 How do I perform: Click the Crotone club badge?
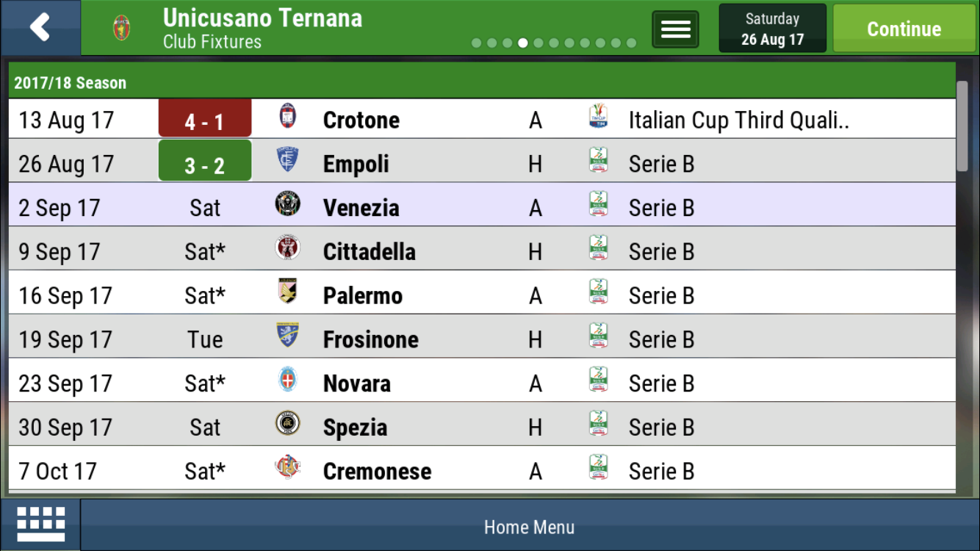point(288,116)
